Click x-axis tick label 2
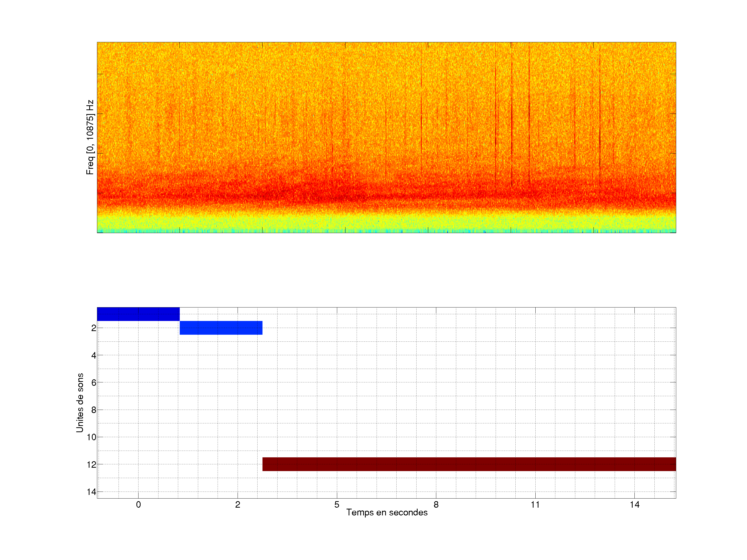 point(238,505)
